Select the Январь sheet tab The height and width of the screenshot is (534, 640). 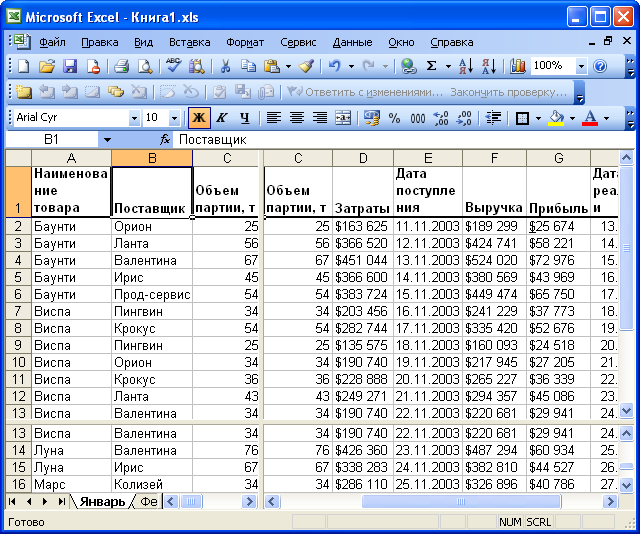[102, 501]
